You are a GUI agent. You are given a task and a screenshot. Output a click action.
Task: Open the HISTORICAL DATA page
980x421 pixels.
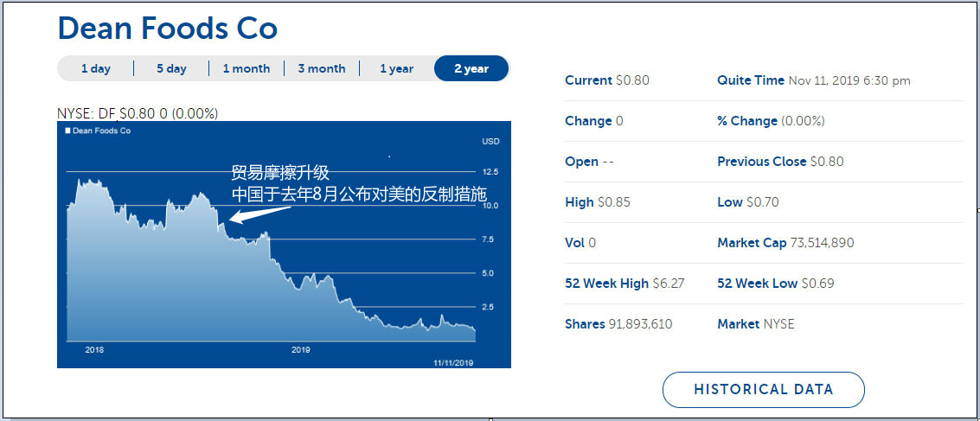click(763, 390)
